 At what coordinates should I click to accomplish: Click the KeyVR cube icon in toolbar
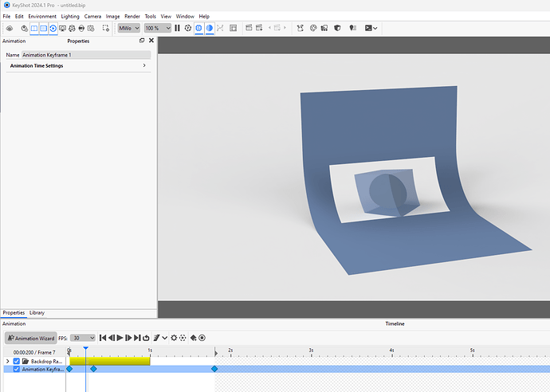[x=72, y=28]
